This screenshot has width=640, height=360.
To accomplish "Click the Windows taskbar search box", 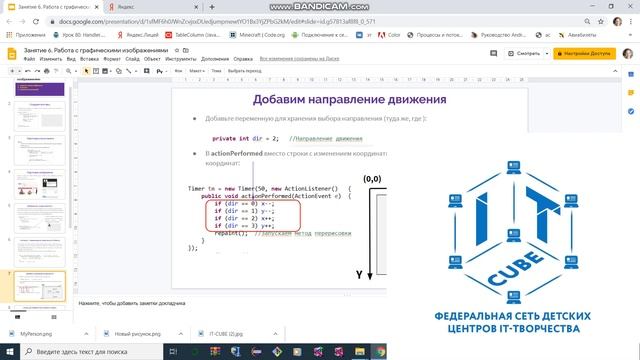I will [92, 351].
